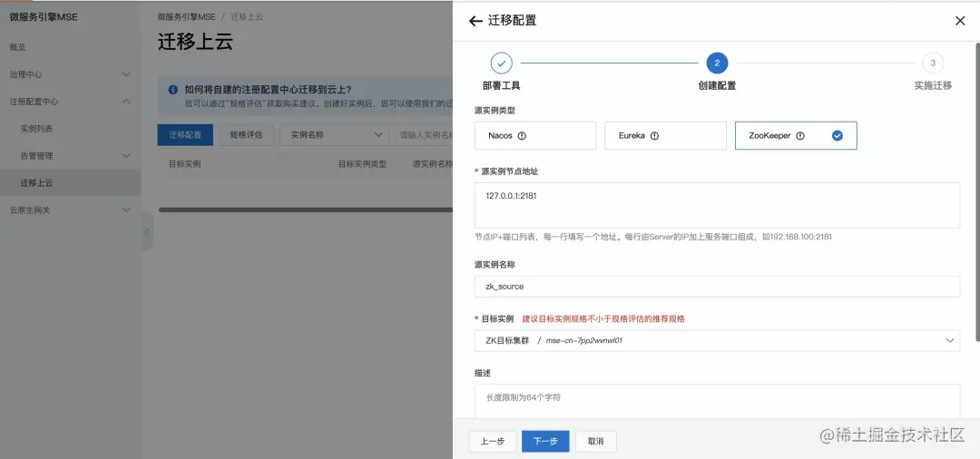Select 迁移上云 in the sidebar
Viewport: 980px width, 459px height.
[70, 183]
